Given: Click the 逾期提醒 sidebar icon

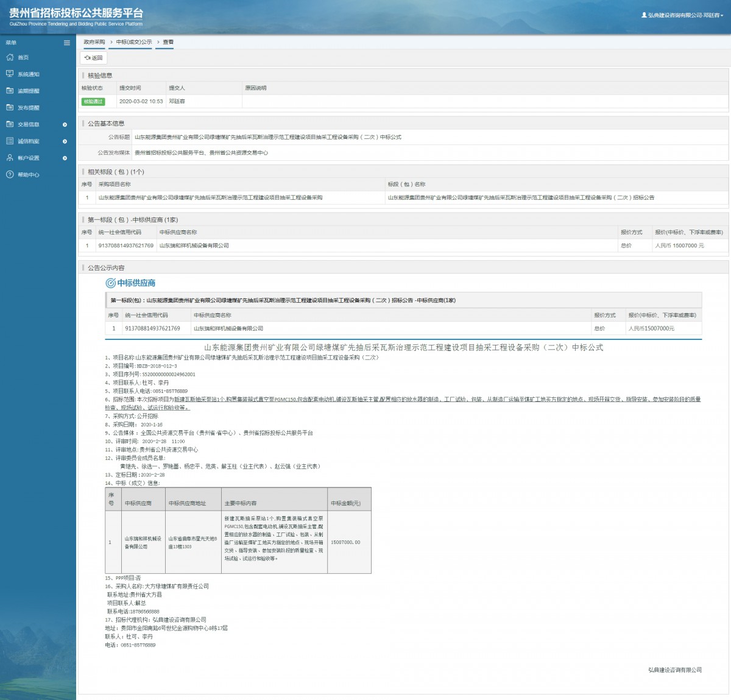Looking at the screenshot, I should point(10,91).
